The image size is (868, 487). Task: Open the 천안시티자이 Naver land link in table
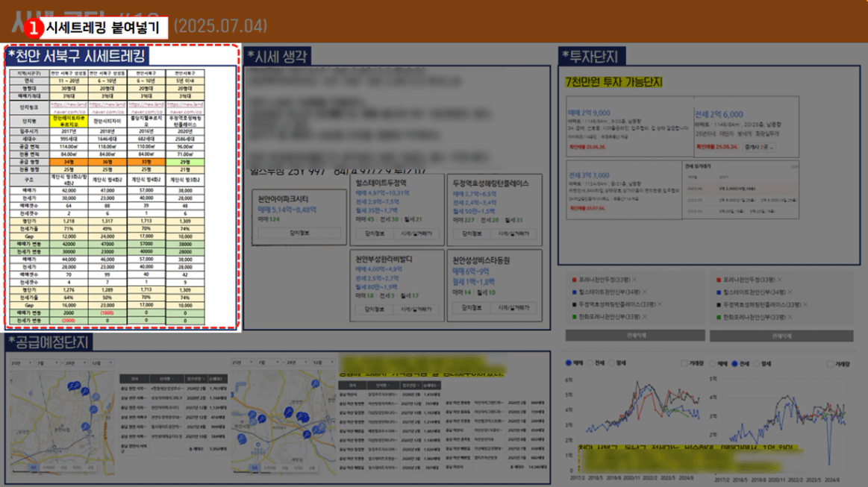(x=107, y=108)
